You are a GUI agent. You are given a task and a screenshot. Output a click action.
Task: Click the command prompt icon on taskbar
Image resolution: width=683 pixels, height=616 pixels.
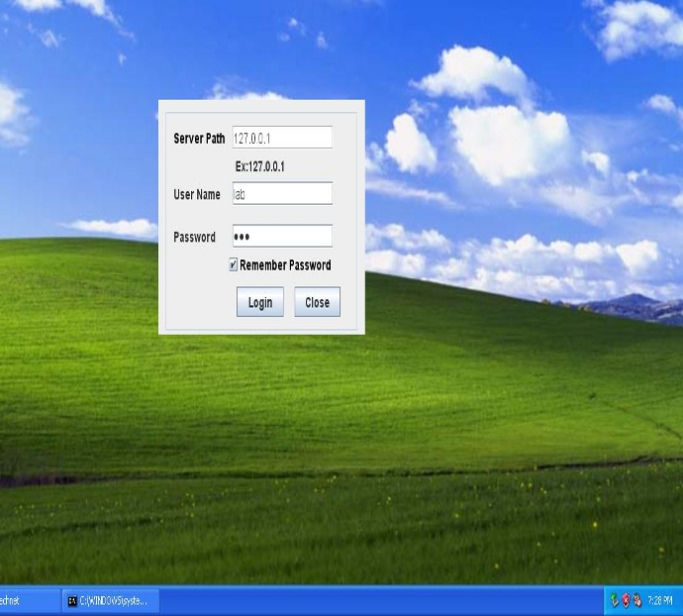[x=72, y=601]
